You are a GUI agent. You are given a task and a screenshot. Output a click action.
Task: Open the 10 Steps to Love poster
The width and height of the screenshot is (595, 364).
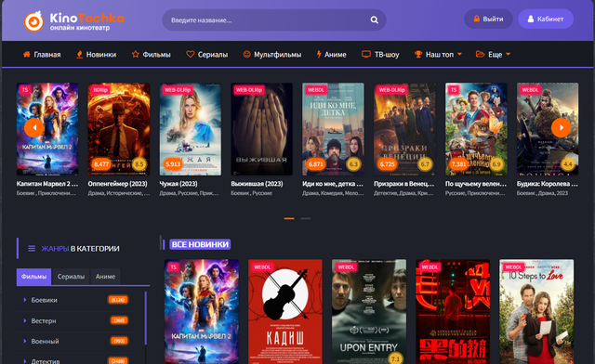pyautogui.click(x=536, y=312)
